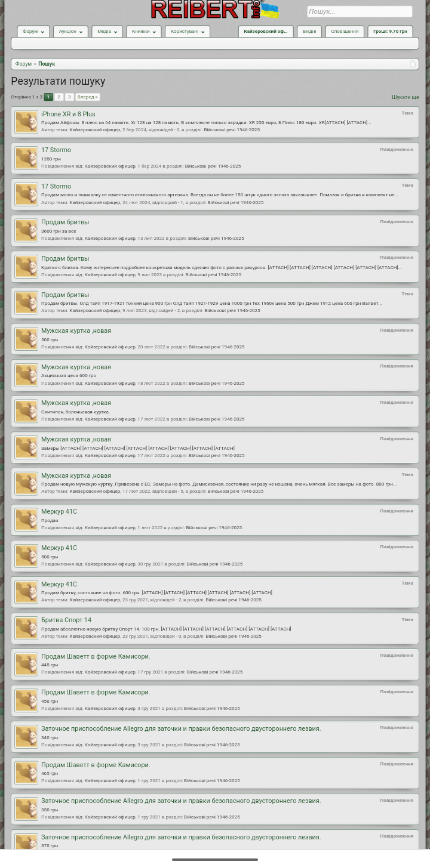Viewport: 430px width, 868px height.
Task: Focus the Пошук search field
Action: [360, 11]
